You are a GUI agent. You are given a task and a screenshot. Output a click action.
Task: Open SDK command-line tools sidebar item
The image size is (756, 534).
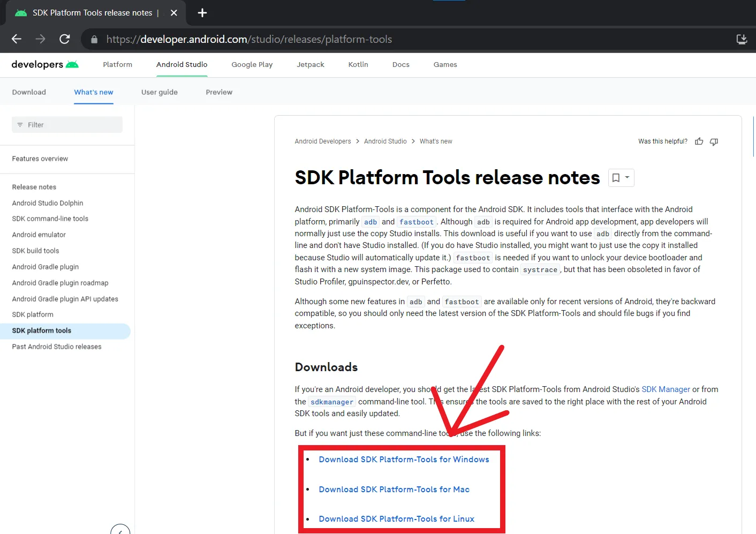pos(50,219)
